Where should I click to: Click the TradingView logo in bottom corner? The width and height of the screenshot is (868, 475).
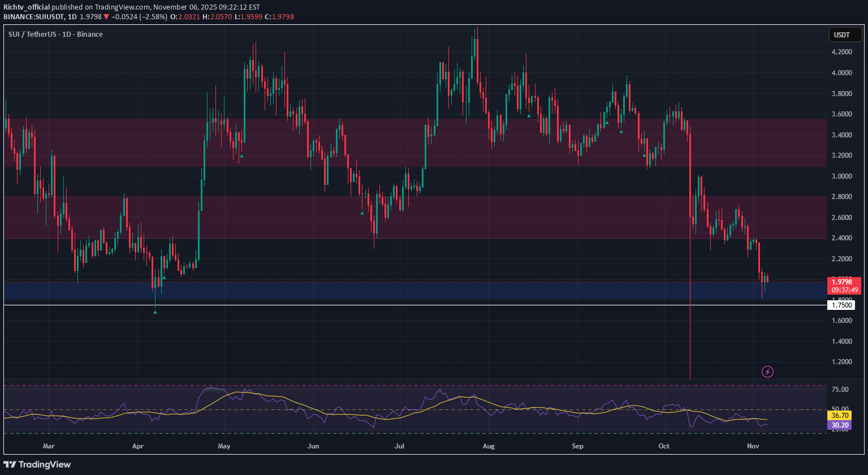37,464
